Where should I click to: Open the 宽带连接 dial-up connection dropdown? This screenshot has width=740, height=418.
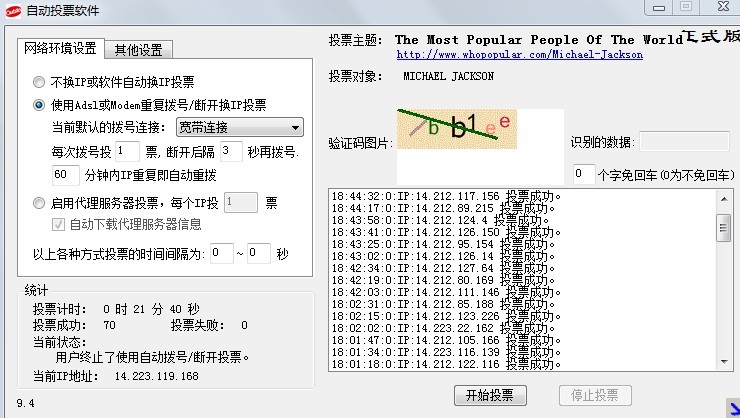point(238,127)
